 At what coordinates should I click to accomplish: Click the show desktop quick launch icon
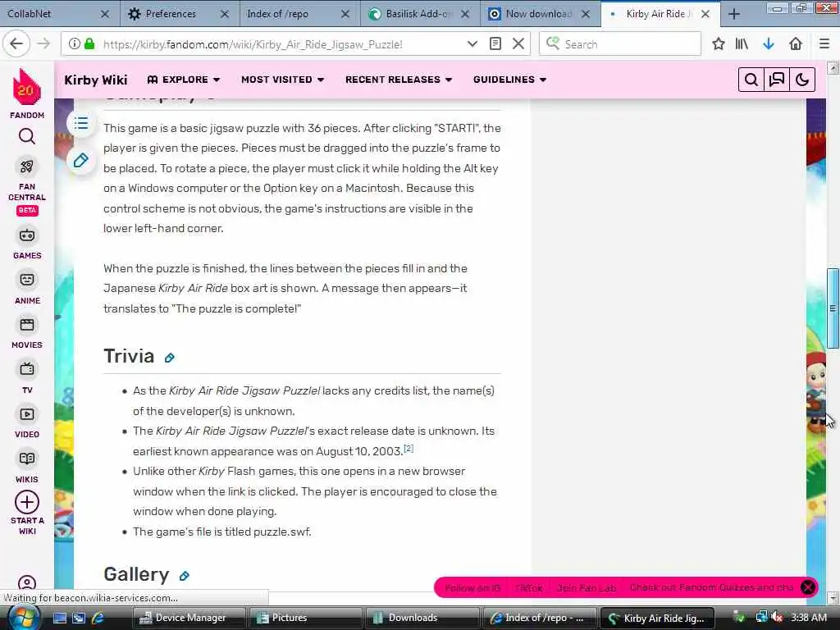(x=60, y=619)
